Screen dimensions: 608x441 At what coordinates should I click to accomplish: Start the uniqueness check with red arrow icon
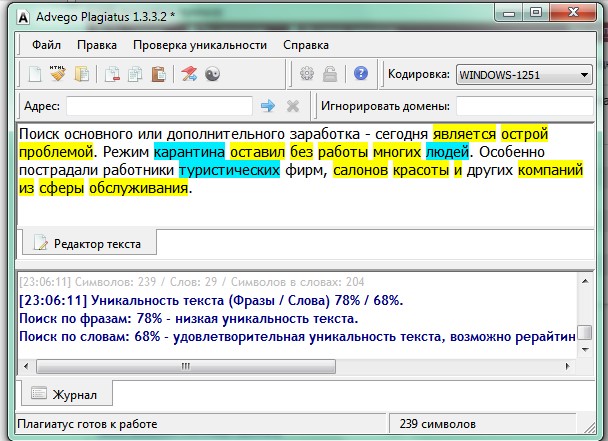point(189,74)
